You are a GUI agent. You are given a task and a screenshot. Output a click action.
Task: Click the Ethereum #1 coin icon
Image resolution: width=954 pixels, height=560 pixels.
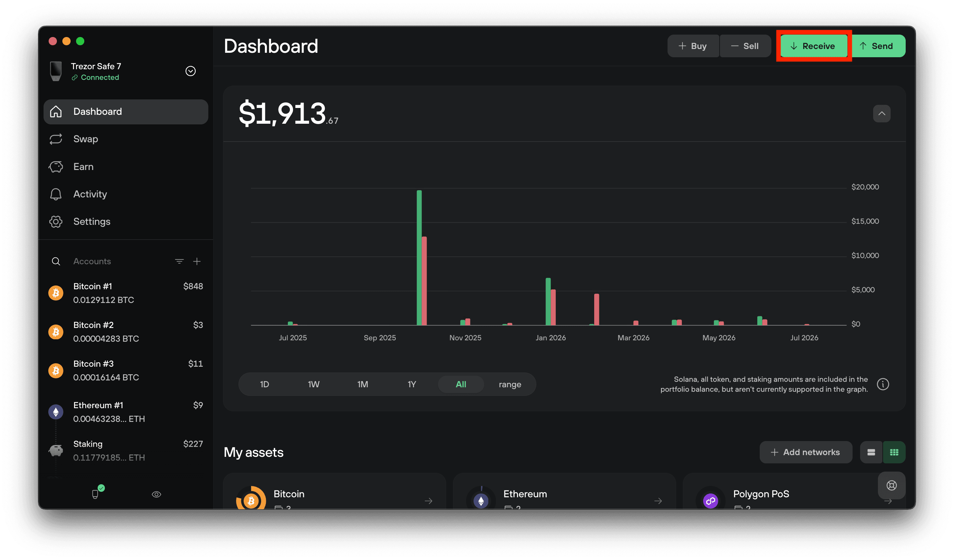[x=56, y=412]
